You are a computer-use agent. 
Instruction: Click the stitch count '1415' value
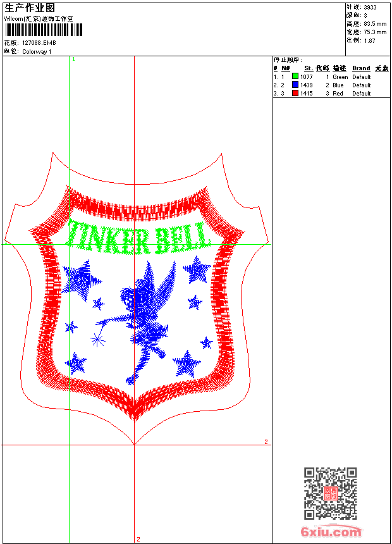(306, 94)
